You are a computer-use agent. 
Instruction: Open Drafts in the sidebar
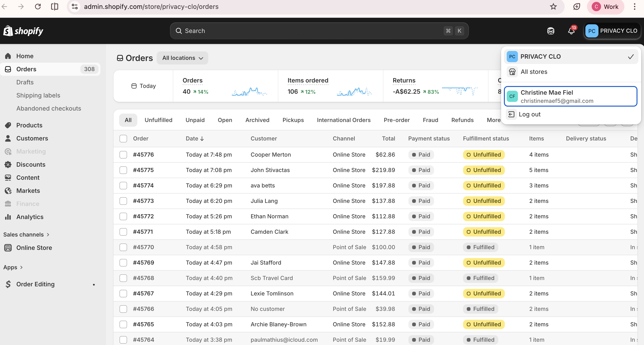tap(25, 82)
